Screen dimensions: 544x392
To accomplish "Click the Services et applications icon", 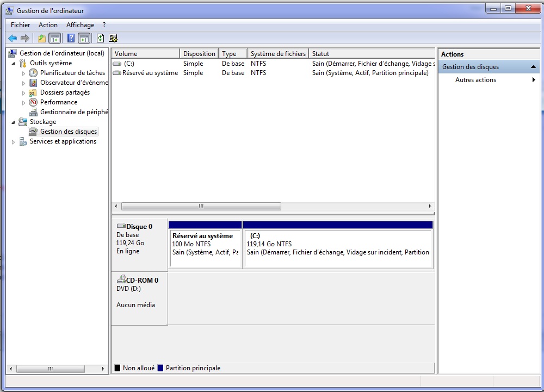I will [x=23, y=141].
